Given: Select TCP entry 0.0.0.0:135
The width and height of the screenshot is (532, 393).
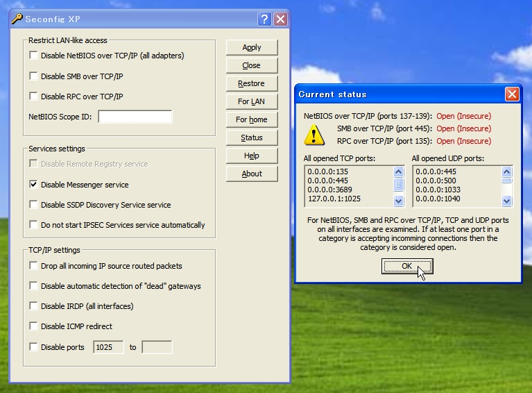Looking at the screenshot, I should (328, 172).
